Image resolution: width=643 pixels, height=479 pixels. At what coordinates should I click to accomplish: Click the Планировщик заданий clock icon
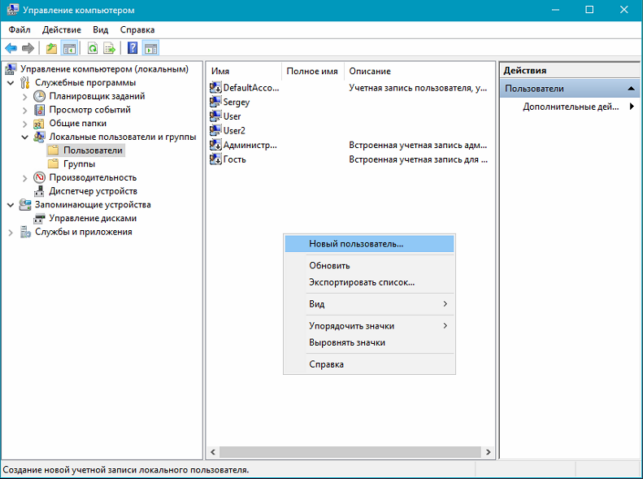point(39,96)
